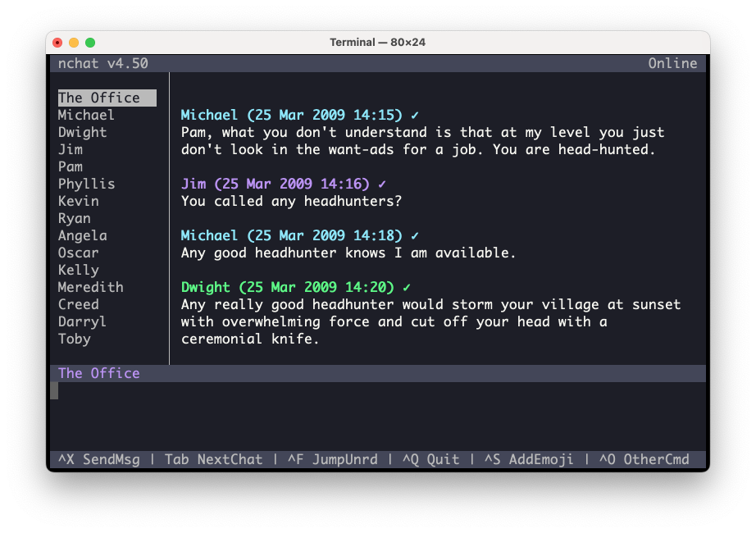Open the Phyllis chat

86,184
